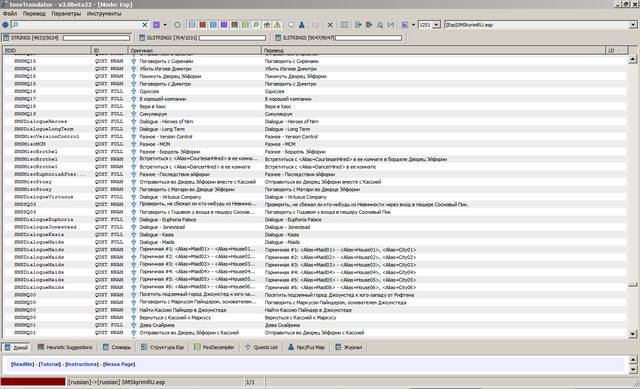Clear the search field with the X icon

pyautogui.click(x=144, y=25)
